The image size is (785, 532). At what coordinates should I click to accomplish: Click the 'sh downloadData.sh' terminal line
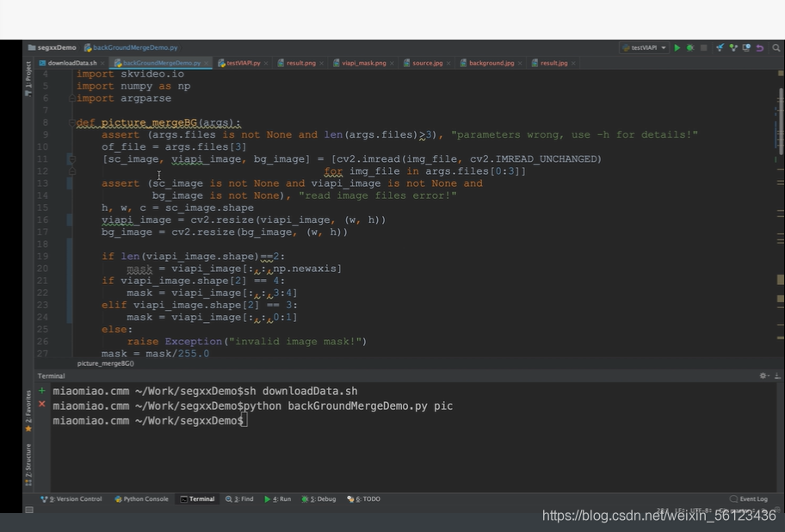pos(205,391)
